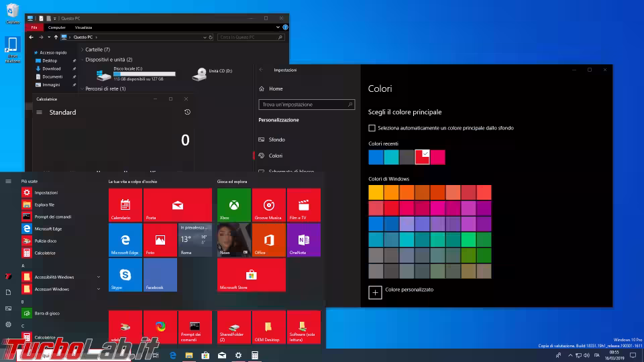Click the calculator history icon
Viewport: 644px width, 362px height.
click(187, 112)
